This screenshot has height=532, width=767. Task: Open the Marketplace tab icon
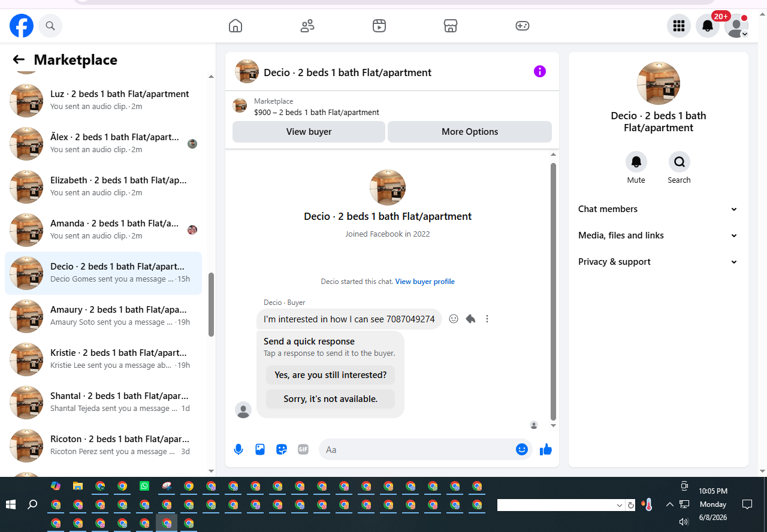(x=451, y=26)
